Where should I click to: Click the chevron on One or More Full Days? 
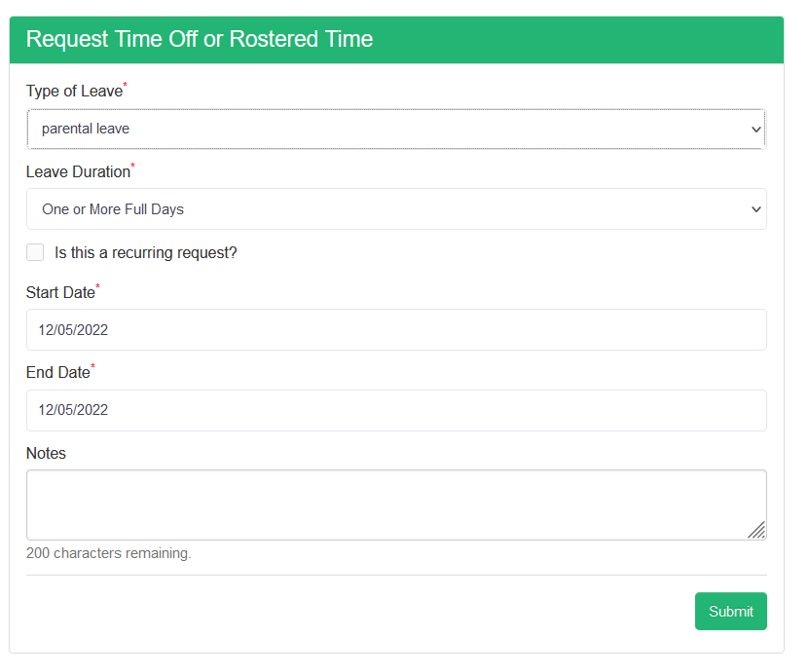[755, 209]
